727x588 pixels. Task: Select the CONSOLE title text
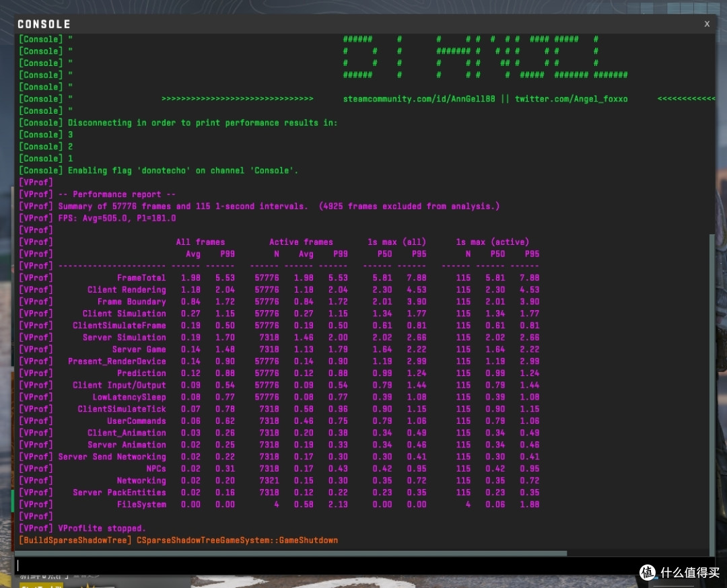(x=44, y=24)
